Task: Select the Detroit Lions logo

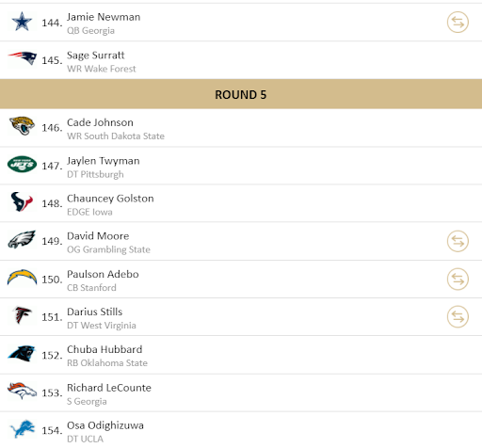Action: point(22,429)
